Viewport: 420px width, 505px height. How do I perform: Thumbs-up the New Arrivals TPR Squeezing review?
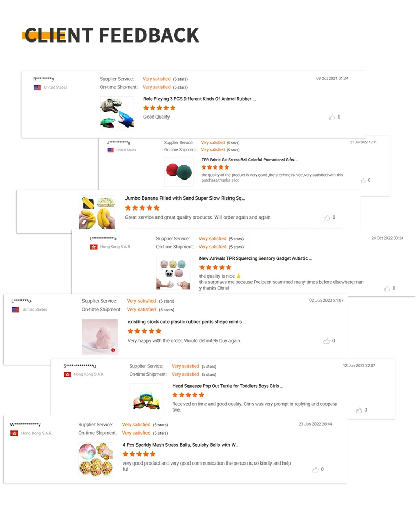387,288
